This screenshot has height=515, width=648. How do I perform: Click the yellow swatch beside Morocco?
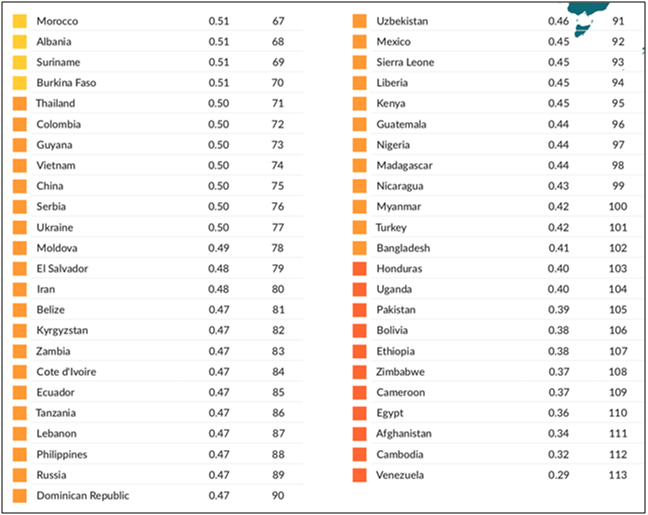pyautogui.click(x=19, y=21)
